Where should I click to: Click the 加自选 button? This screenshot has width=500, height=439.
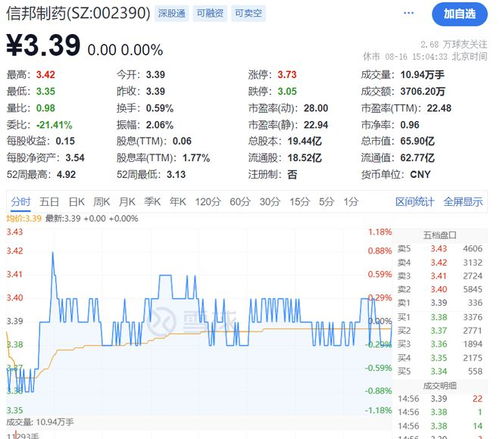pyautogui.click(x=459, y=14)
